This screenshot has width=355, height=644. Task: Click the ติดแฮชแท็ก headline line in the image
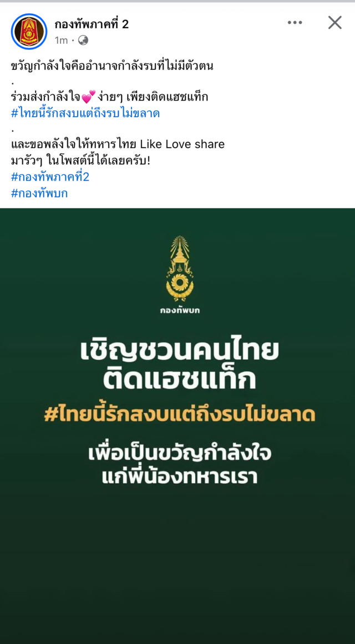(180, 381)
